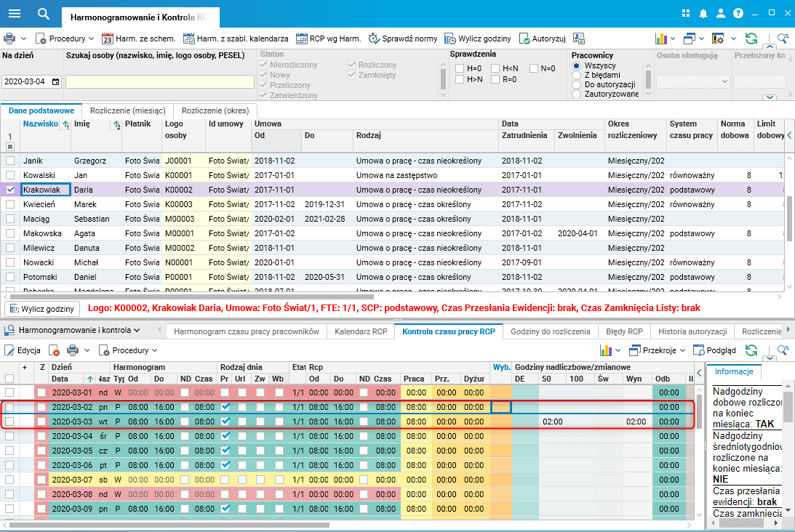The image size is (795, 532).
Task: Switch to the Kalendarz RCP tab
Action: click(x=360, y=331)
